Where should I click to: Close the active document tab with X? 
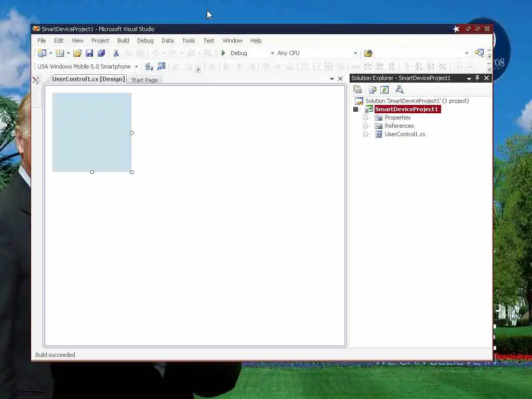[340, 79]
